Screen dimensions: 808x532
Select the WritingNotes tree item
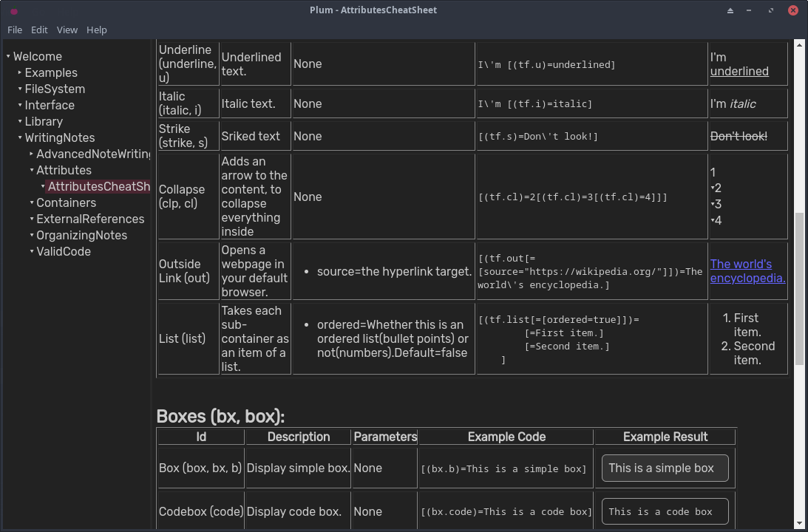click(60, 137)
